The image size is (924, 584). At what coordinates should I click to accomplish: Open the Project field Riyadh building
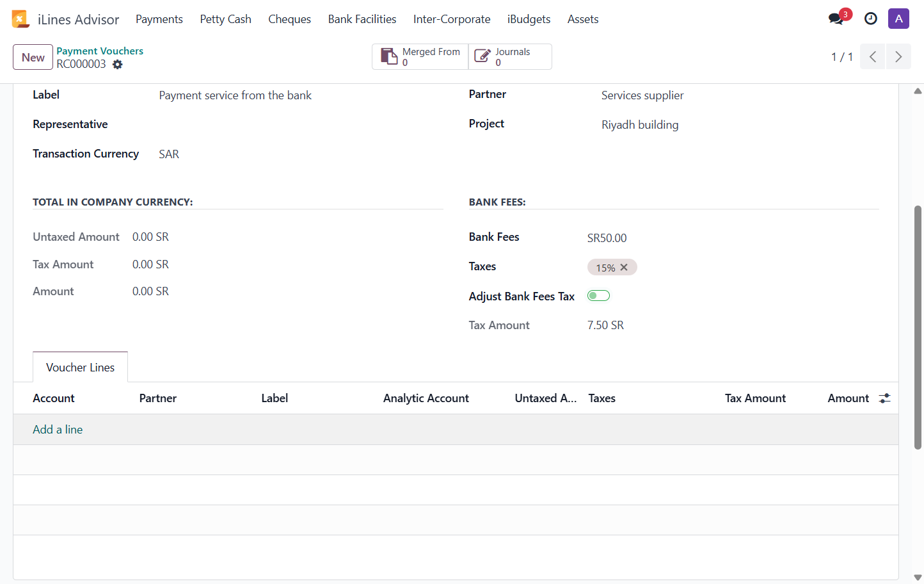point(640,125)
